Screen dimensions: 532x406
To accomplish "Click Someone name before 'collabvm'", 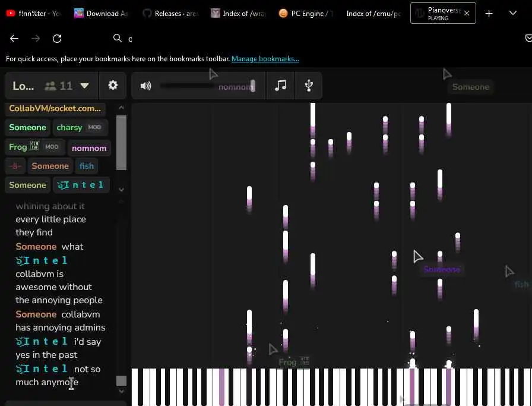I will pos(36,314).
